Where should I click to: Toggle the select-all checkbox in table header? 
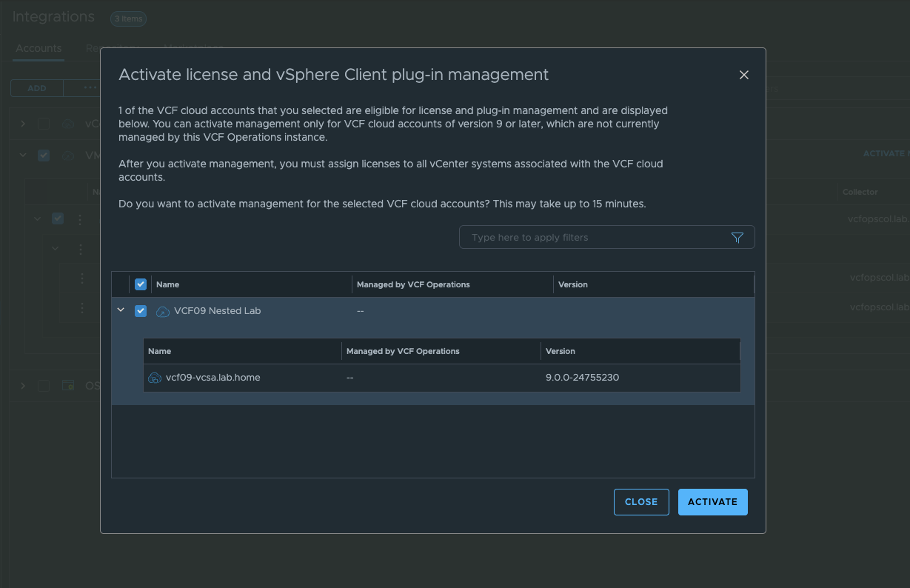click(141, 284)
